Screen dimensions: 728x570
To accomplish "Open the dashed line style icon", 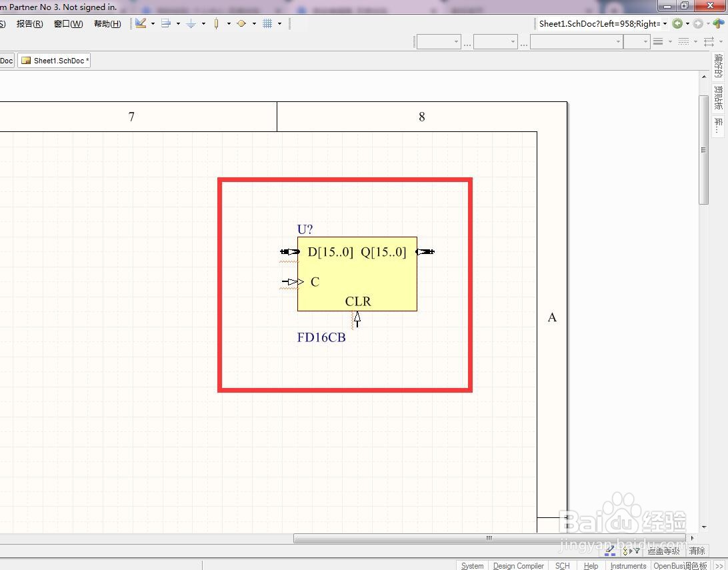I will 683,42.
